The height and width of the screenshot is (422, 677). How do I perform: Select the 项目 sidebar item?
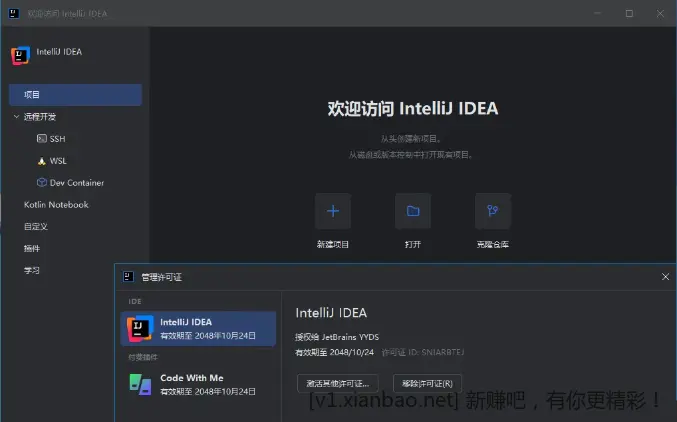tap(76, 95)
